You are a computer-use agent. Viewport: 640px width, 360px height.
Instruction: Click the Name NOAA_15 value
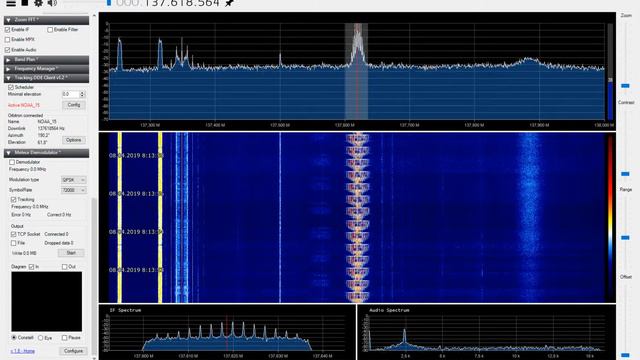click(x=47, y=122)
